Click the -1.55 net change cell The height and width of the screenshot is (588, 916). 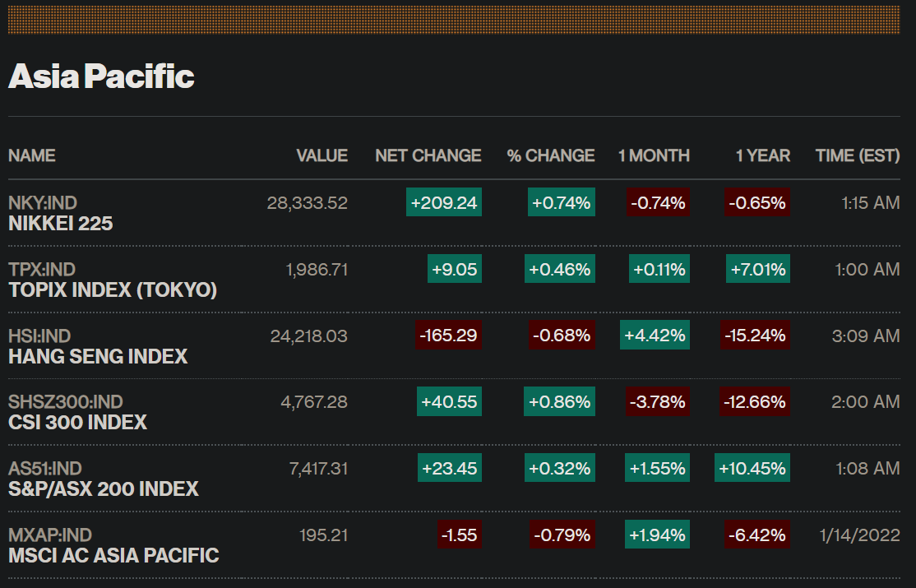coord(460,535)
